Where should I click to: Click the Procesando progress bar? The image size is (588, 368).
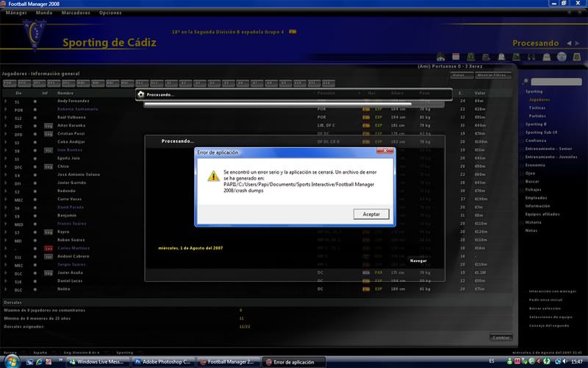click(294, 105)
